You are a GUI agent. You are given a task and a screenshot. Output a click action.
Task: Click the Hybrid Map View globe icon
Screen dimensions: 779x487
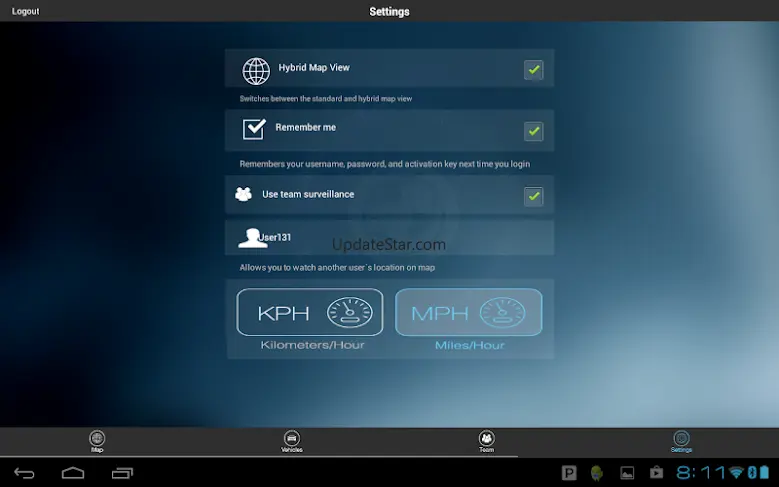(x=256, y=71)
